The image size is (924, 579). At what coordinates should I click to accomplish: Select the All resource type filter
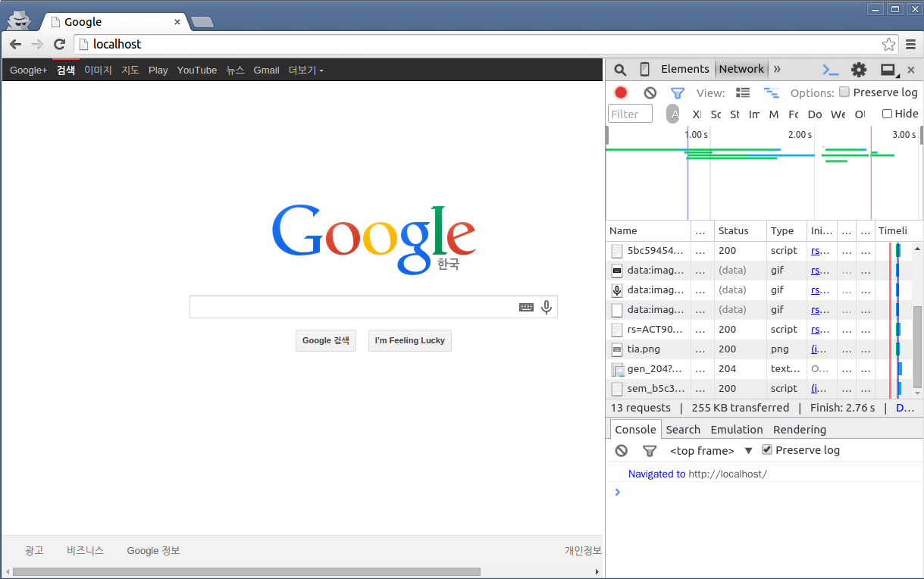point(673,114)
